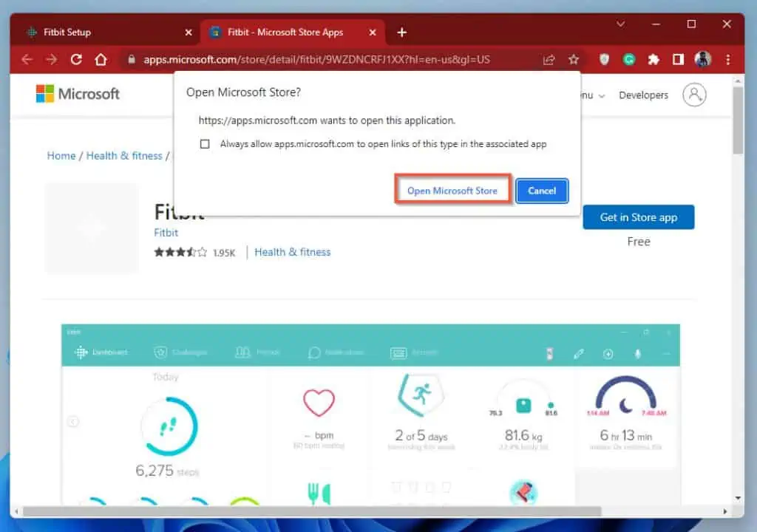Select Developers in the Microsoft header
The width and height of the screenshot is (757, 532).
643,95
